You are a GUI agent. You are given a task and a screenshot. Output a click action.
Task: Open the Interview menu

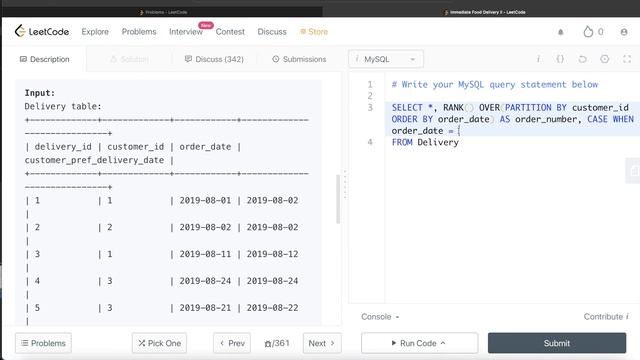186,31
